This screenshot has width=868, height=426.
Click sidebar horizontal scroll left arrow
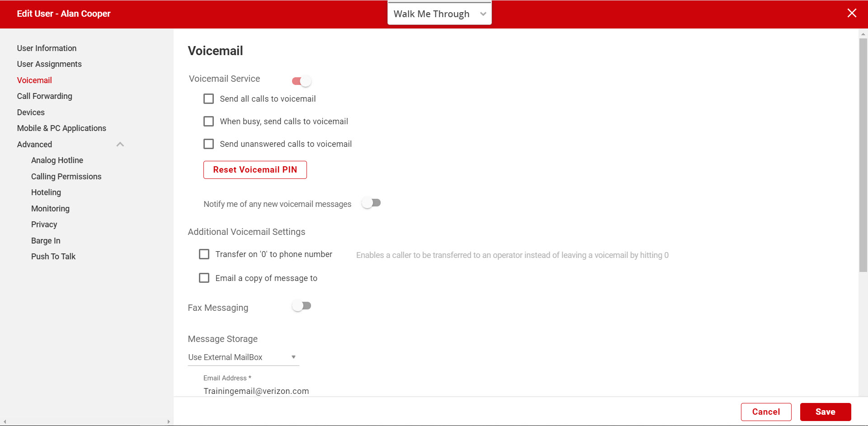(5, 422)
